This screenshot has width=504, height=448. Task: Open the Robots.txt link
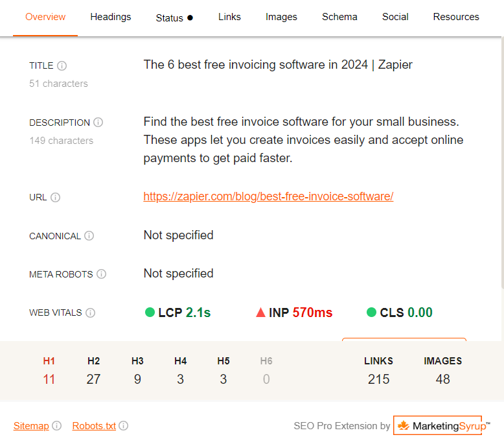[x=94, y=426]
